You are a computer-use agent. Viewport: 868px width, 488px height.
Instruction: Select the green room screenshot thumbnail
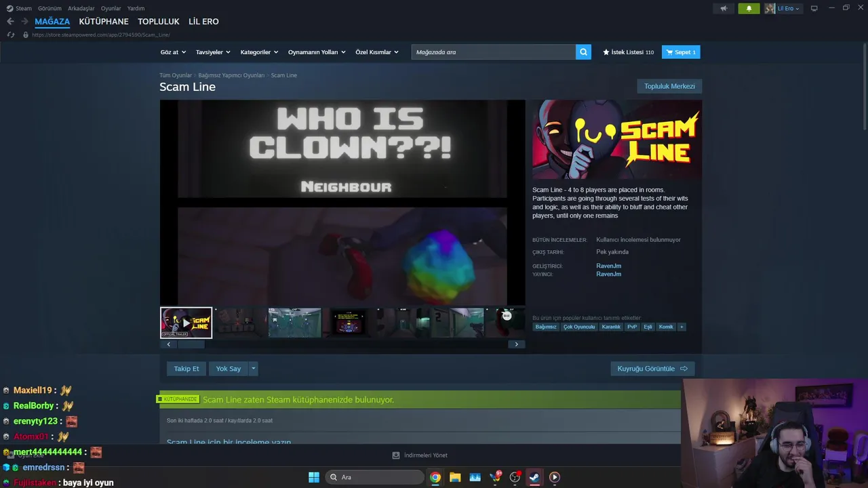(295, 323)
